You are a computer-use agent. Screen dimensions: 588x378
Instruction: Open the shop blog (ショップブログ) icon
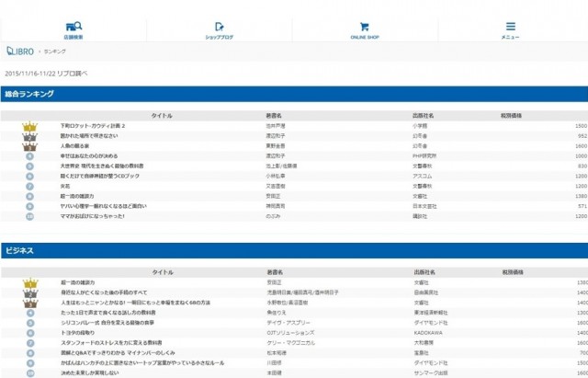pos(219,27)
